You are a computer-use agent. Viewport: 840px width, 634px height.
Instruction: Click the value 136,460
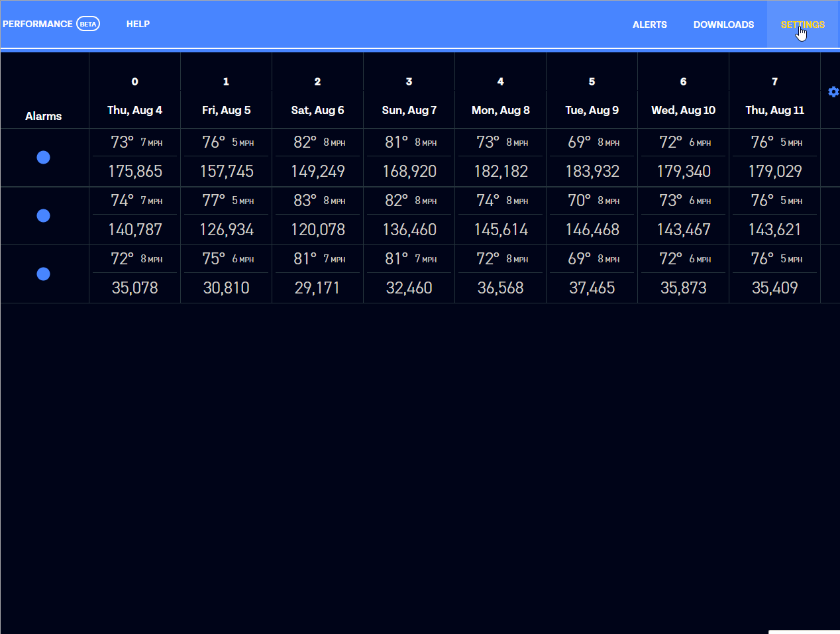click(409, 230)
